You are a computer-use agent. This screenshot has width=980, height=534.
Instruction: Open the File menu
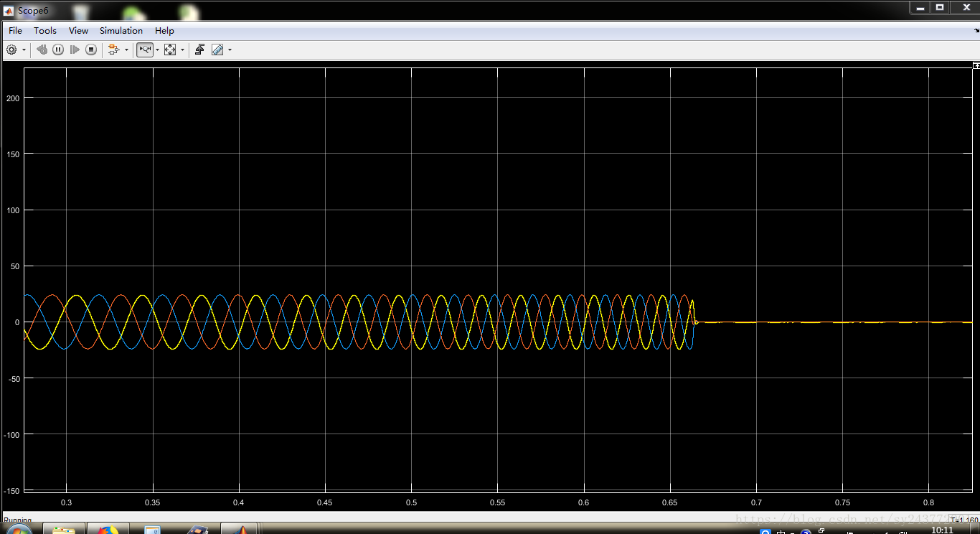tap(15, 30)
